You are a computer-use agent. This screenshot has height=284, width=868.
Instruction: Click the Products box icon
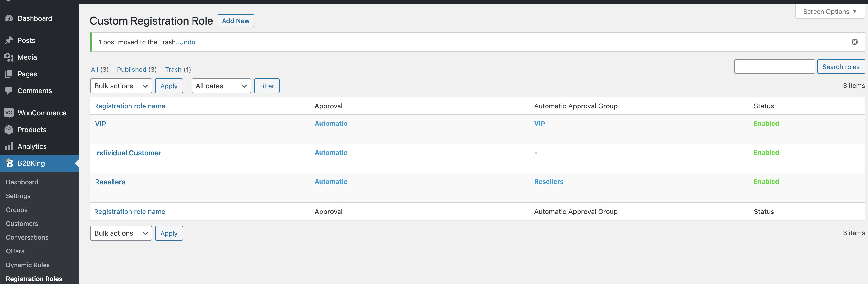tap(9, 129)
